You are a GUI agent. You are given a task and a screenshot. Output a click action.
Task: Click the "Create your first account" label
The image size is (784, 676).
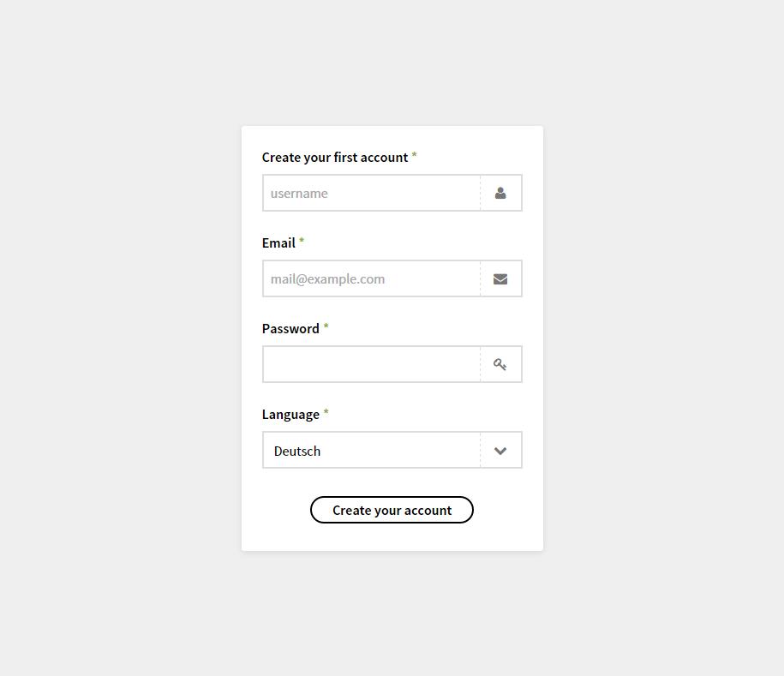point(335,158)
